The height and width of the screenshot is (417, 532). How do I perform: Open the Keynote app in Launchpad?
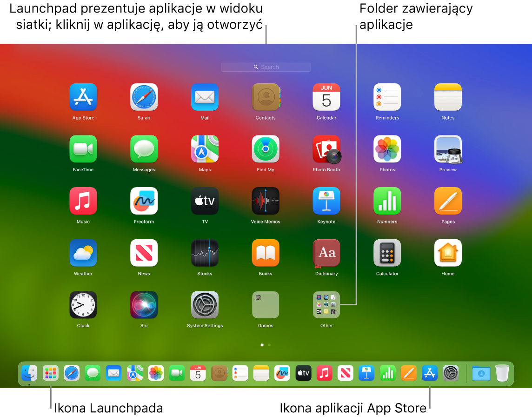(x=326, y=201)
